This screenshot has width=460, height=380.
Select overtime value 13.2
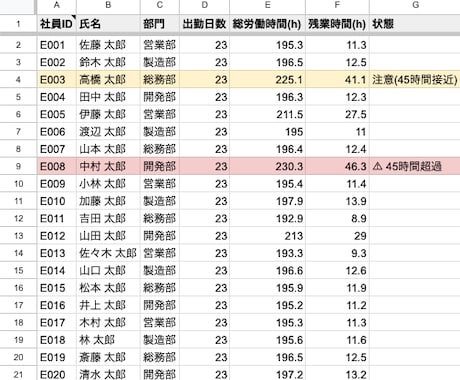pos(337,373)
